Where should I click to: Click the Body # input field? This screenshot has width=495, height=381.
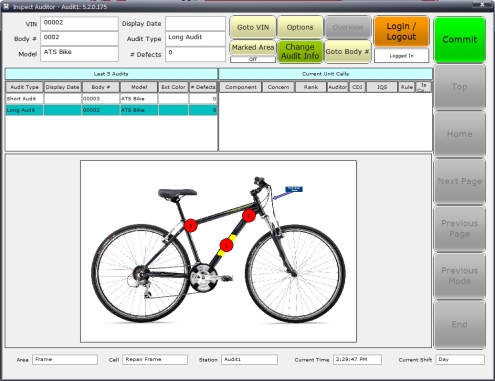click(x=79, y=38)
